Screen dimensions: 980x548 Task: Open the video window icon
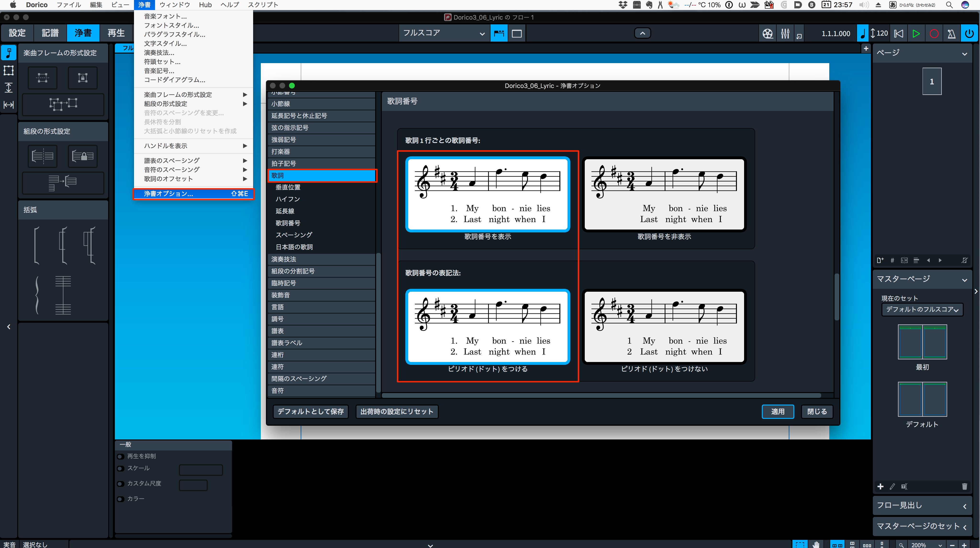point(767,33)
